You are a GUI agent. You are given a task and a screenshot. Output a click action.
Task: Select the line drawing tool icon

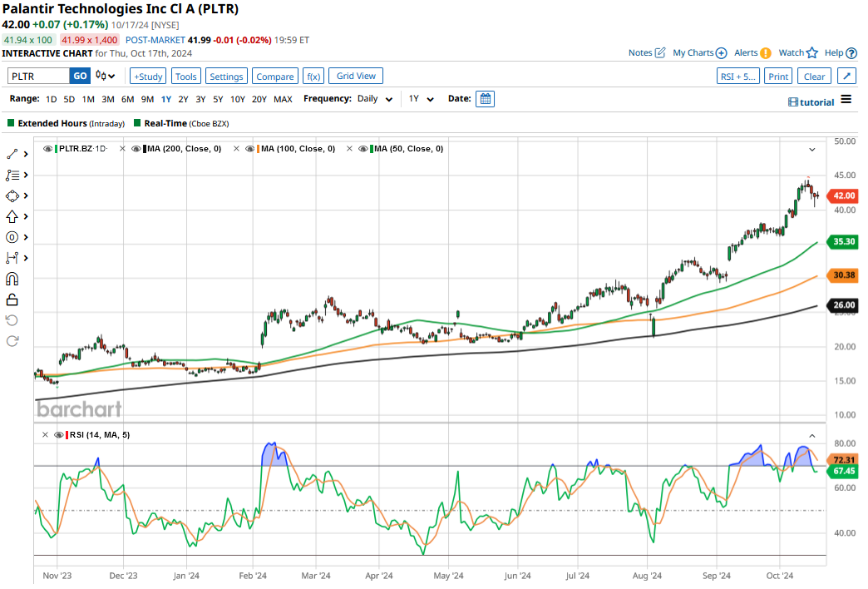tap(12, 155)
